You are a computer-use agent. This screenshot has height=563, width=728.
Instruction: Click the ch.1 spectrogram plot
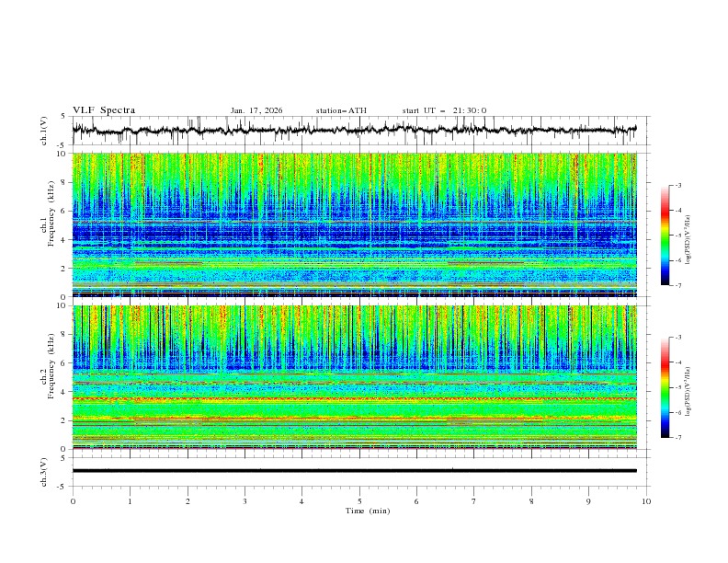click(354, 224)
